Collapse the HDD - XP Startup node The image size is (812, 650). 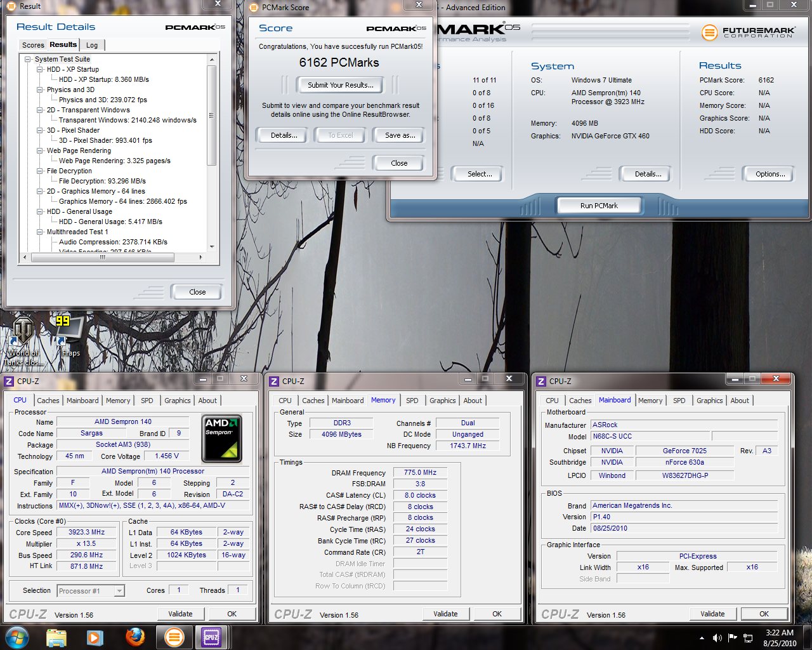coord(39,69)
